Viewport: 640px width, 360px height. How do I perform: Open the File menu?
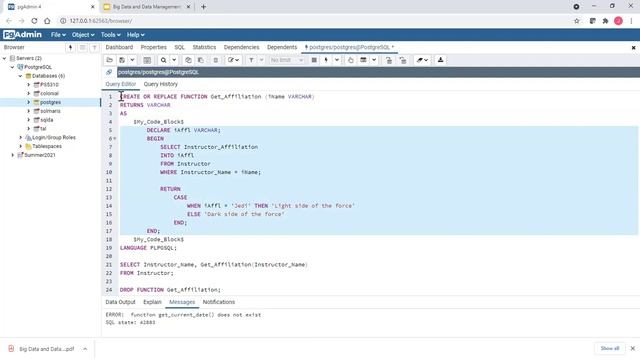[x=58, y=35]
